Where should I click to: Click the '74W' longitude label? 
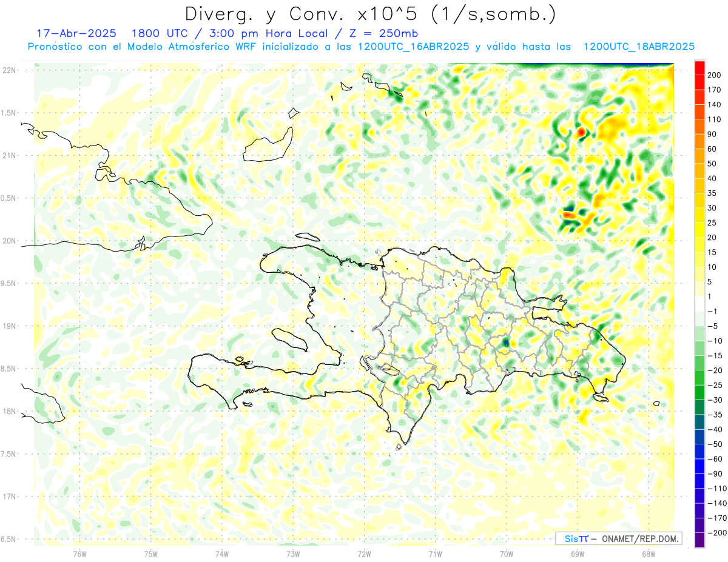222,554
